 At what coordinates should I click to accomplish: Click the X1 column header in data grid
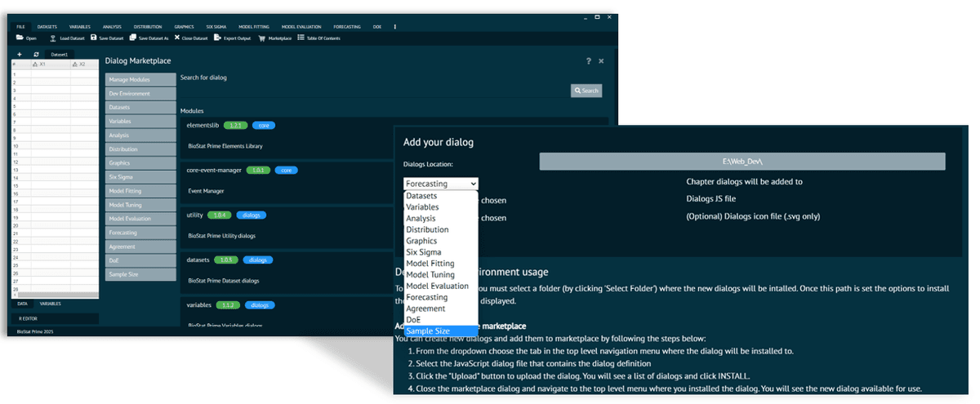[50, 64]
